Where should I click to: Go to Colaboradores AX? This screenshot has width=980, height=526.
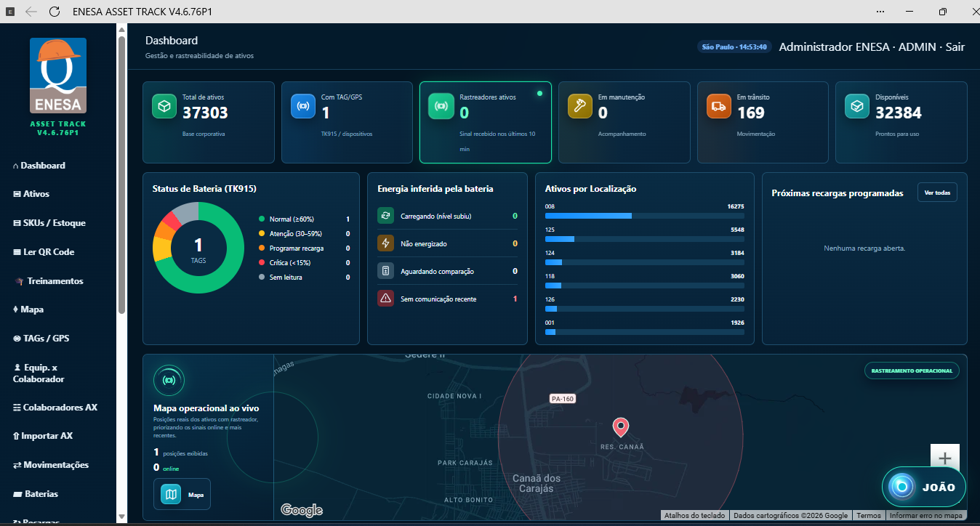[x=55, y=408]
